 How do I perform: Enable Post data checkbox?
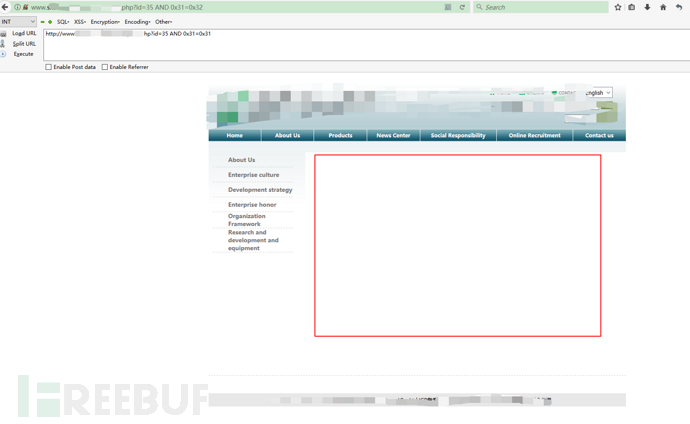point(48,67)
